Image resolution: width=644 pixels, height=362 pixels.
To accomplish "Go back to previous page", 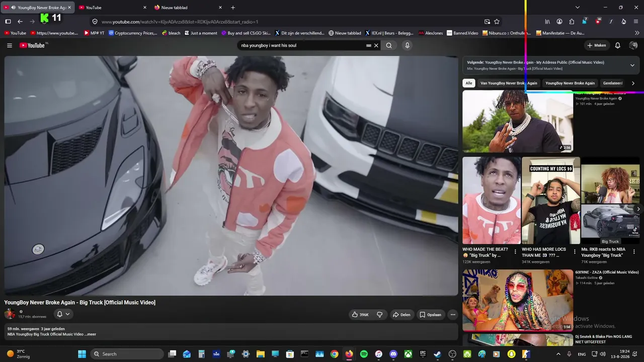I will click(x=20, y=22).
